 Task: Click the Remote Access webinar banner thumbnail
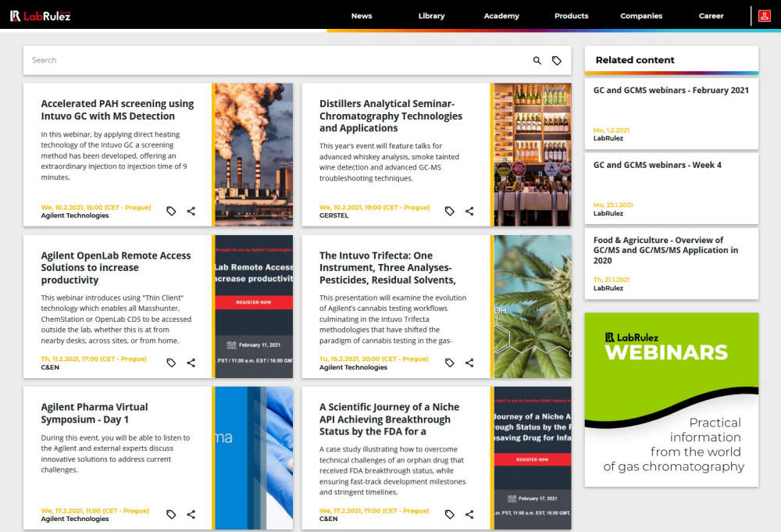click(254, 306)
